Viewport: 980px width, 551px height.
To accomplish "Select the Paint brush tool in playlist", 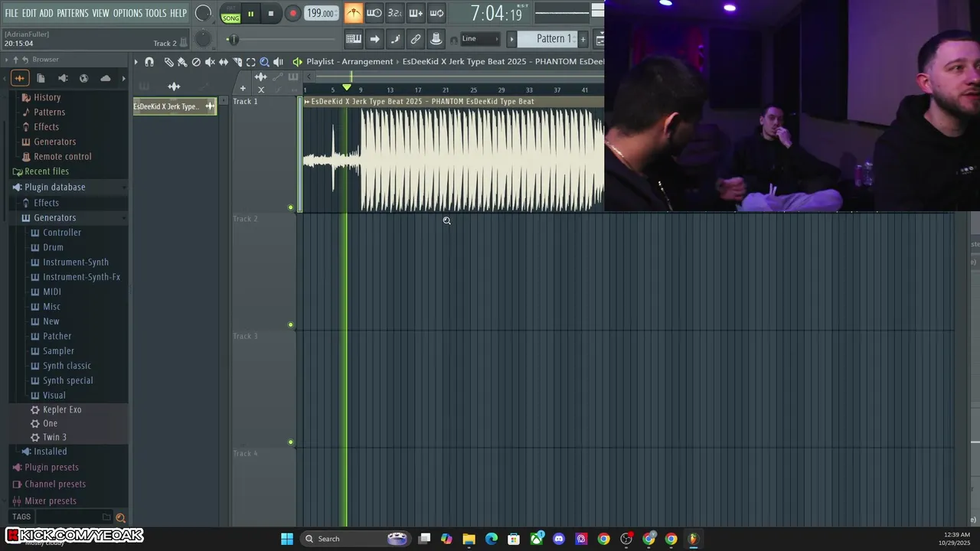I will click(182, 62).
